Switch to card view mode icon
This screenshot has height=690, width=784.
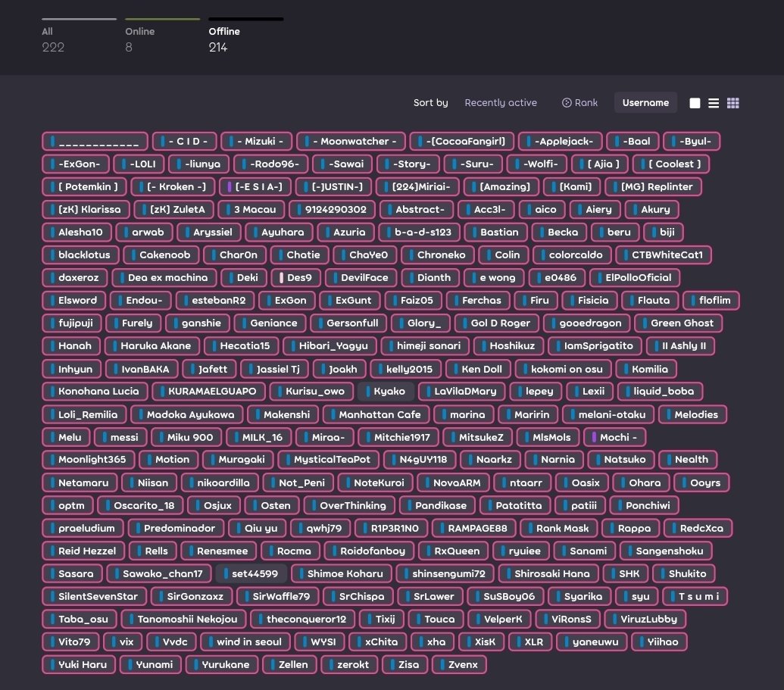pos(695,103)
